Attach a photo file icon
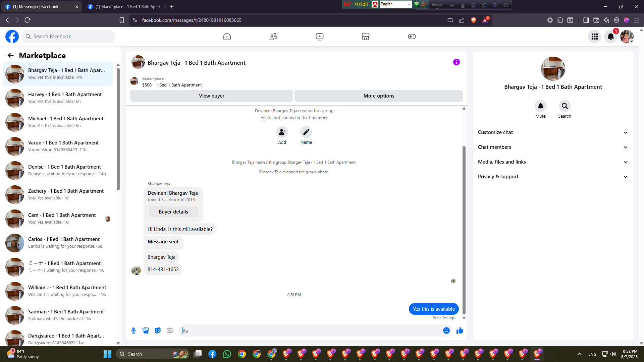This screenshot has width=644, height=362. coord(146,330)
